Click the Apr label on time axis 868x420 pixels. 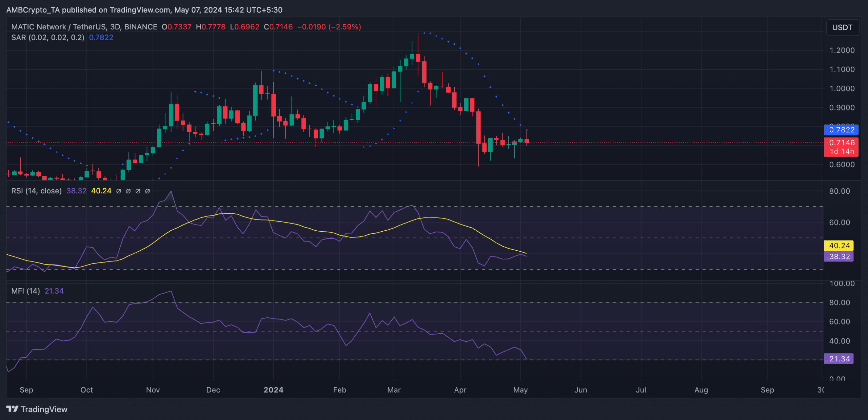pyautogui.click(x=460, y=390)
